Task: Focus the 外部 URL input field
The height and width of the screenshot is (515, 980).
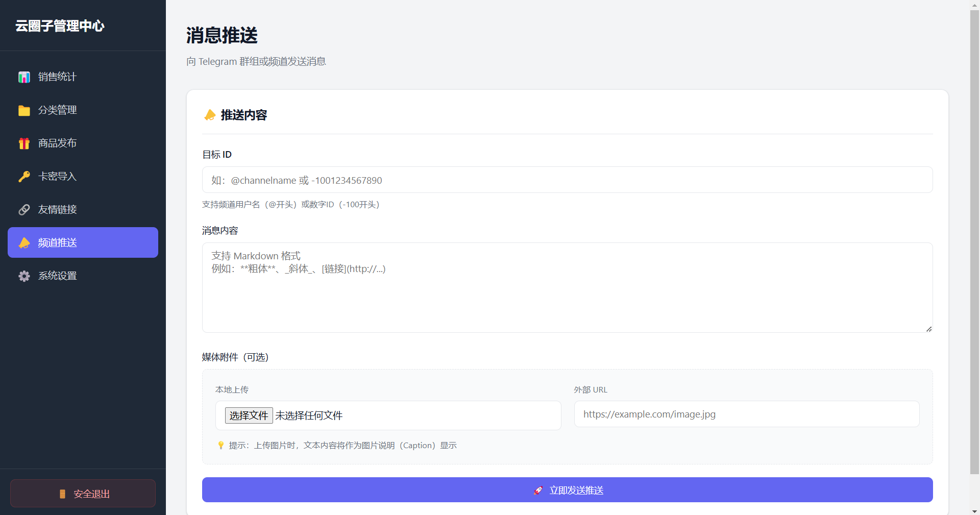Action: point(746,414)
